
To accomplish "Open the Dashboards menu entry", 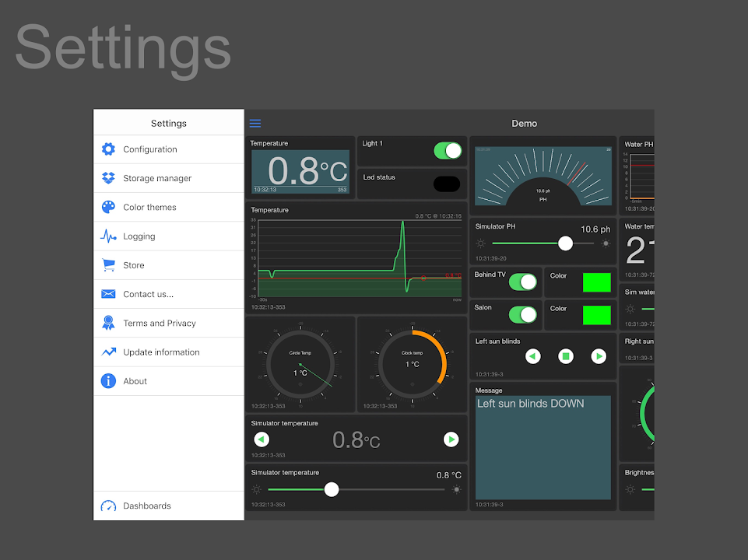I will click(146, 506).
